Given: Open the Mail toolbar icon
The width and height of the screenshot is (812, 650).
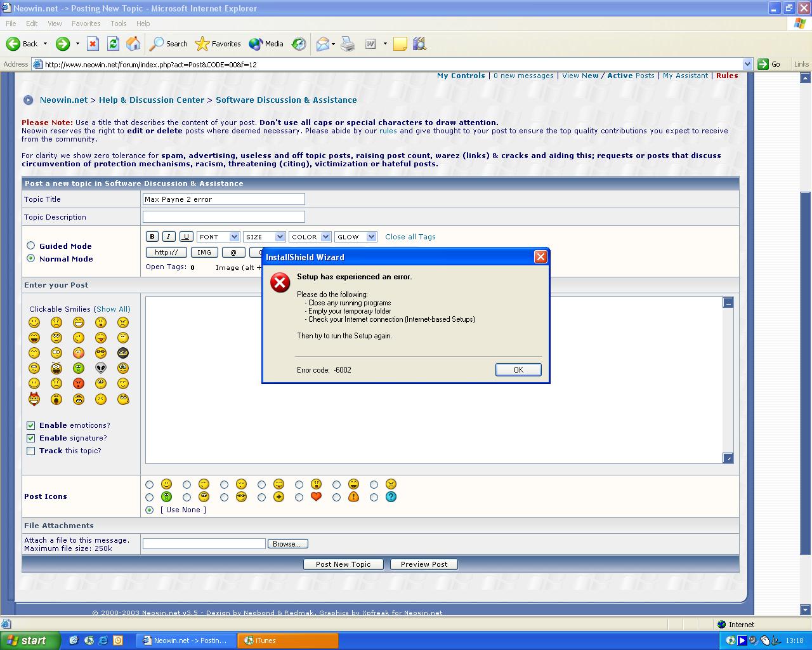Looking at the screenshot, I should (x=323, y=44).
